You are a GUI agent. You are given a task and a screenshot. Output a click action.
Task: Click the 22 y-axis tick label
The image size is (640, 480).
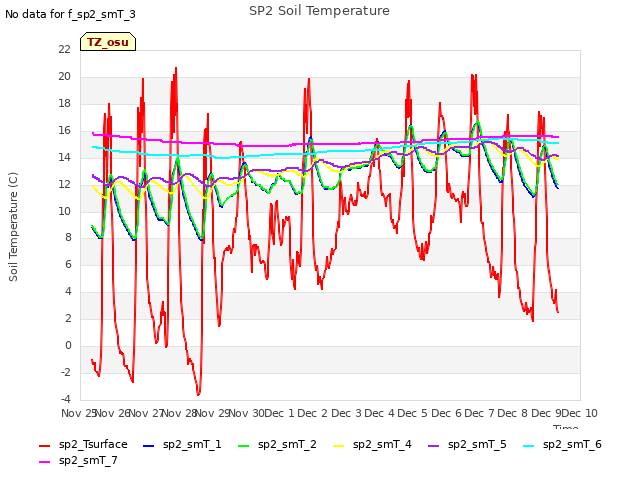[x=64, y=49]
